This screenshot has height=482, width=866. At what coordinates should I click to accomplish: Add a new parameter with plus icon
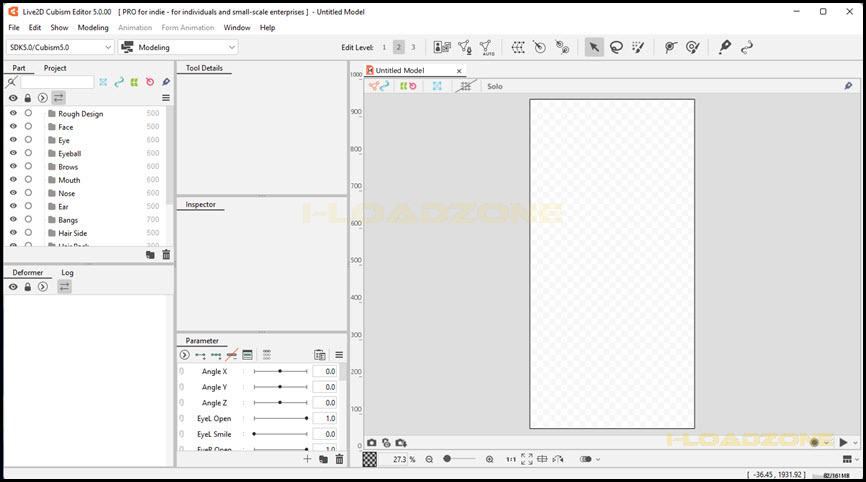(x=307, y=459)
